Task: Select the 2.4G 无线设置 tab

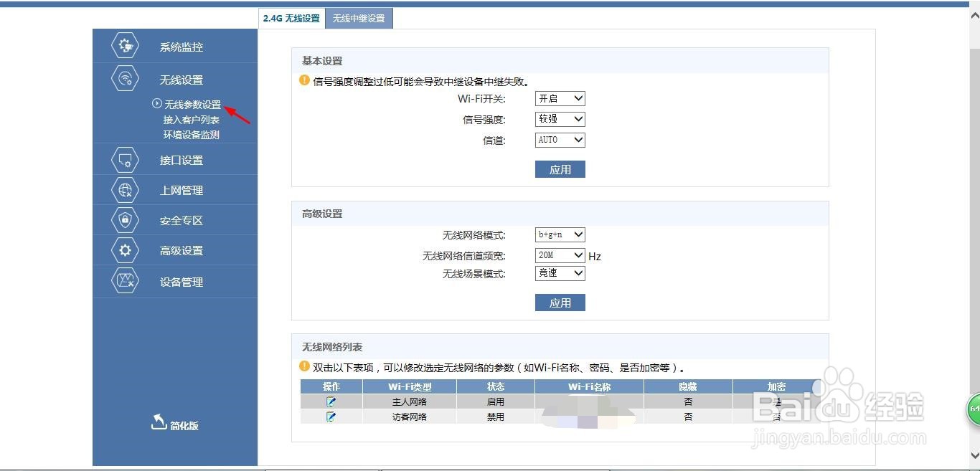Action: [x=291, y=18]
